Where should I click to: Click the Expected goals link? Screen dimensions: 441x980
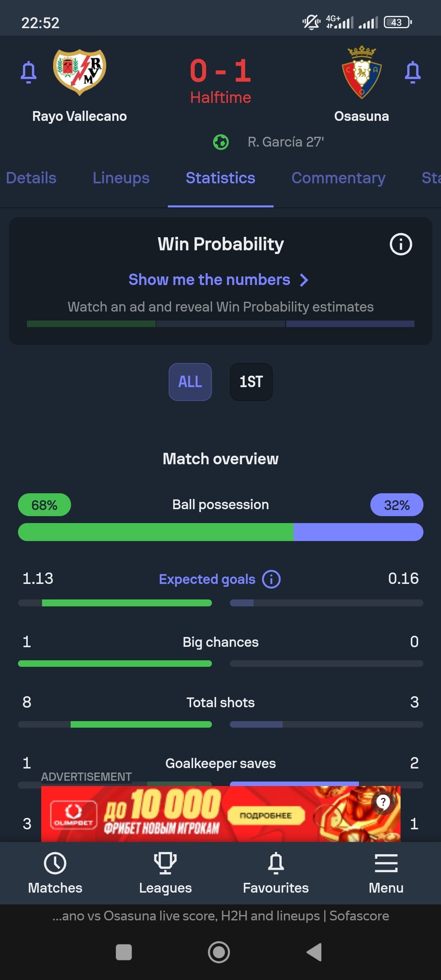(x=207, y=579)
